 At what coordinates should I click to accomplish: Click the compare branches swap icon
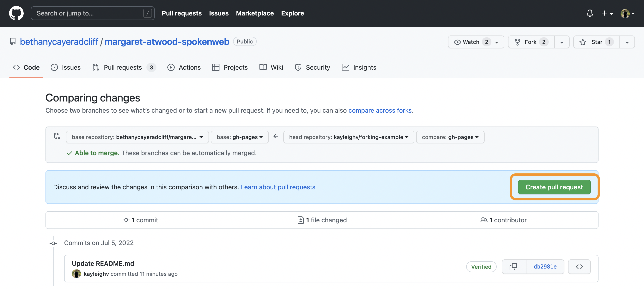(x=57, y=136)
